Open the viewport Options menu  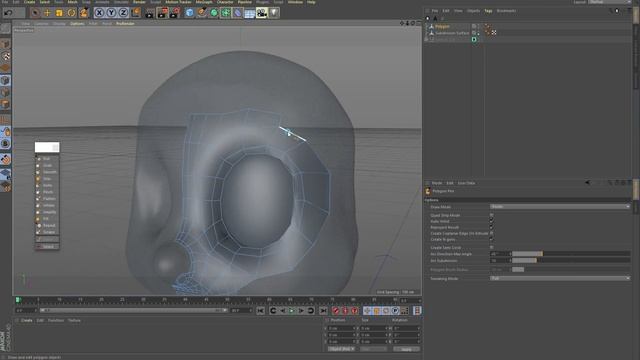tap(77, 24)
